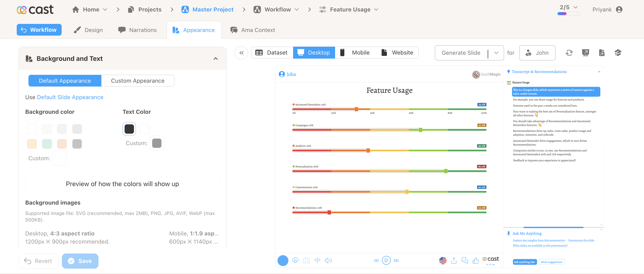Viewport: 644px width, 274px height.
Task: Click the US flag language icon
Action: pyautogui.click(x=443, y=260)
